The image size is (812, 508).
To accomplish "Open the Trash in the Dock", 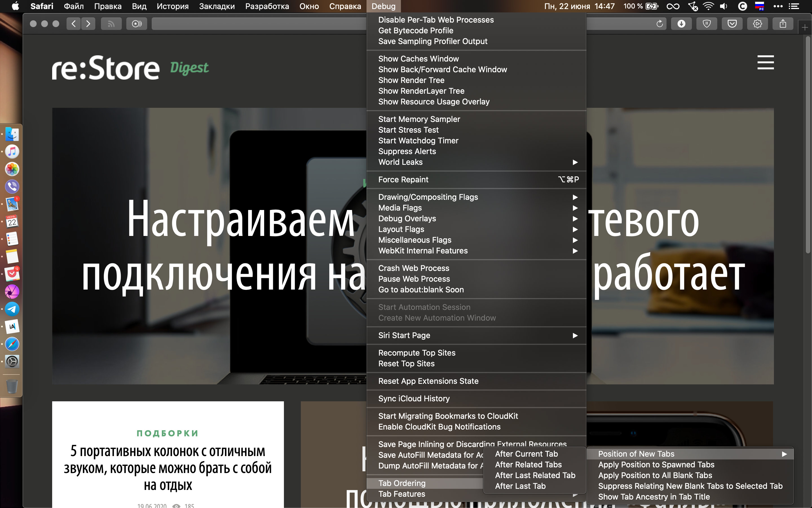I will tap(12, 386).
